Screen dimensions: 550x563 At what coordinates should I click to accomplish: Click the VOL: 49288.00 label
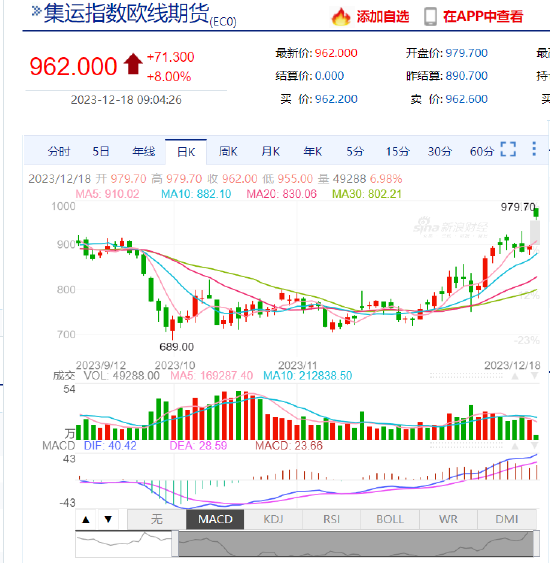pos(122,376)
